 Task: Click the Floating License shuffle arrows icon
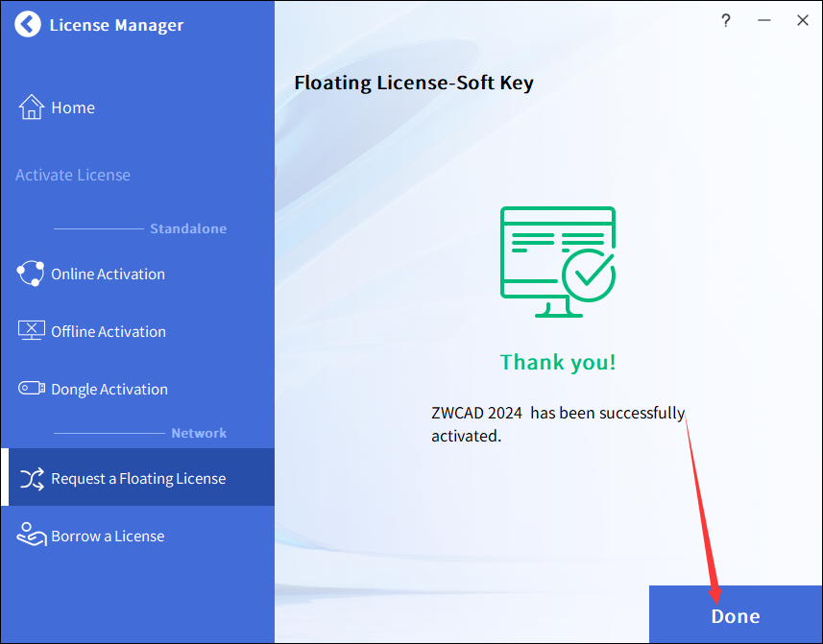point(32,478)
